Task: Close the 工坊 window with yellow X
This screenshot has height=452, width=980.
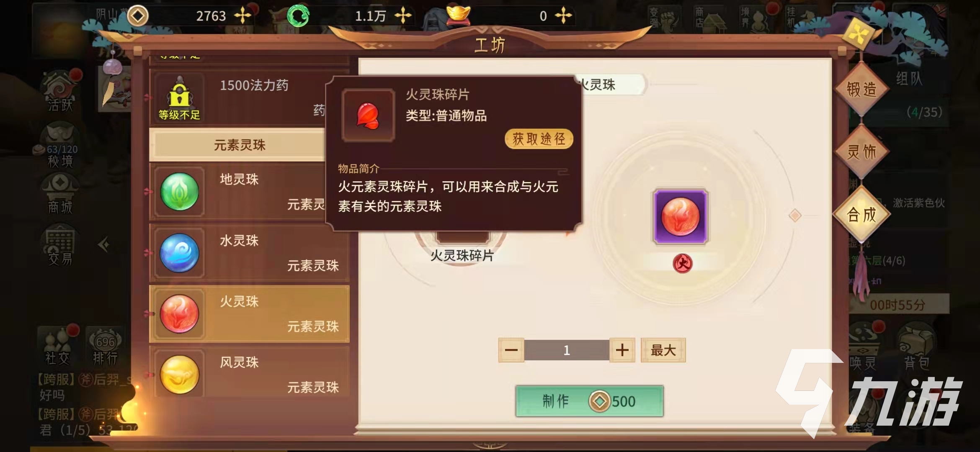Action: pyautogui.click(x=858, y=34)
